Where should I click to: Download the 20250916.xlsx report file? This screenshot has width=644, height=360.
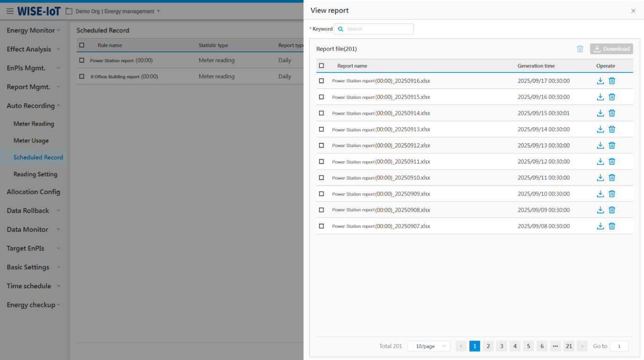[x=600, y=81]
